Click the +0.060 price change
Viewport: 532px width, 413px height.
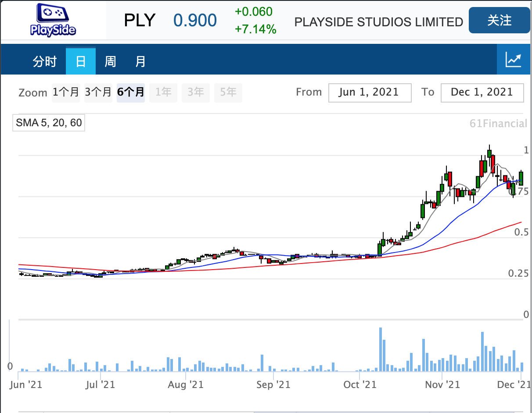(x=254, y=12)
